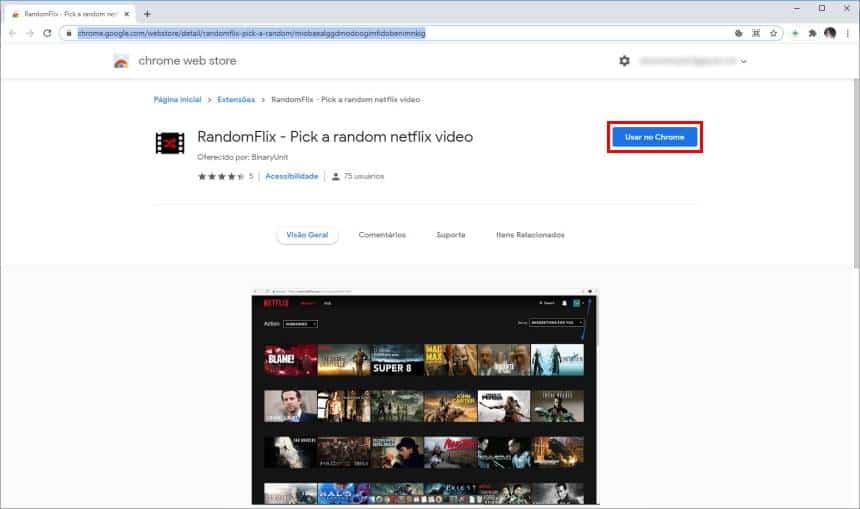Screen dimensions: 860x509
Task: Reload the page with refresh icon
Action: pos(47,33)
